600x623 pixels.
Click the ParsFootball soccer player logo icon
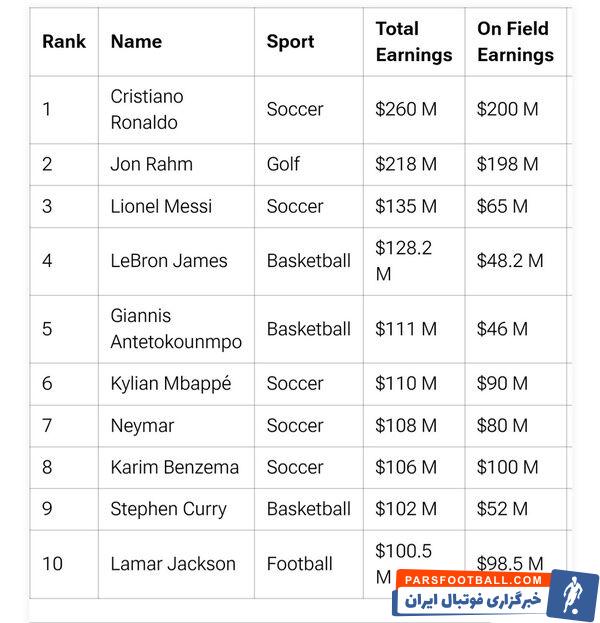coord(576,594)
